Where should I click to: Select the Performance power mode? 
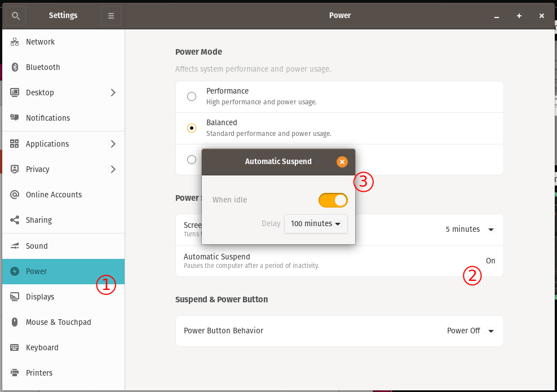[x=191, y=96]
